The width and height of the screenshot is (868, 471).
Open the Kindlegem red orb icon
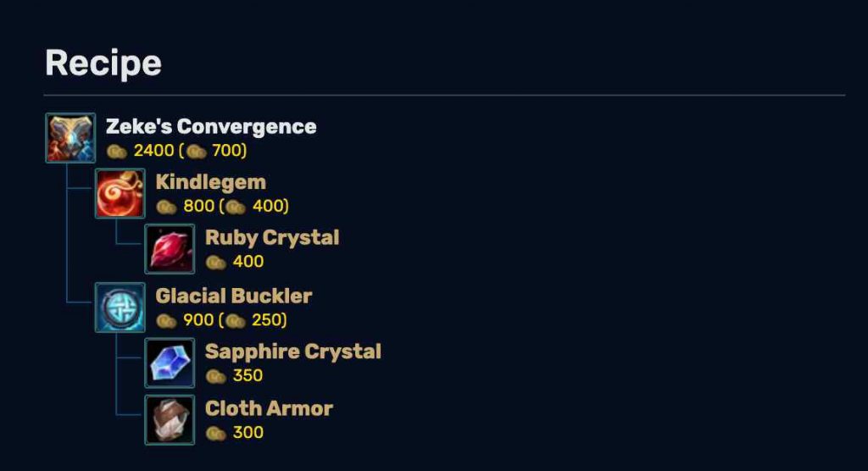pyautogui.click(x=120, y=193)
